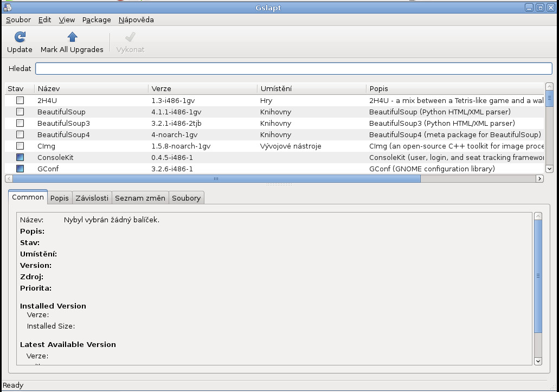
Task: Toggle the BeautifulSoup package checkbox
Action: [x=20, y=112]
